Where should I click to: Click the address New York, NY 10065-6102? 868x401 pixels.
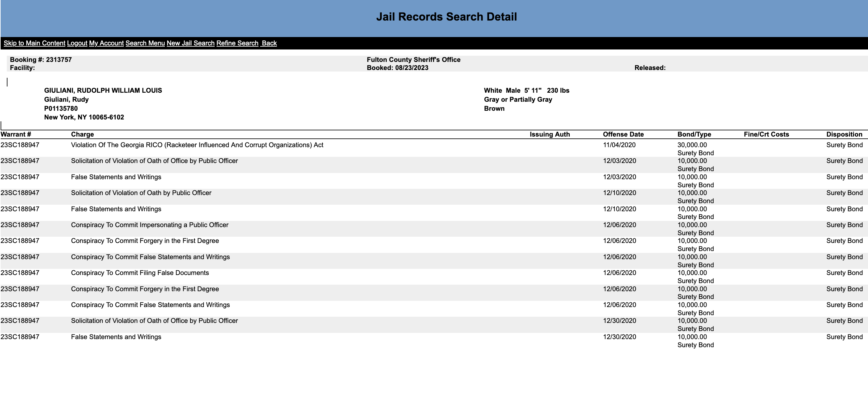tap(84, 117)
